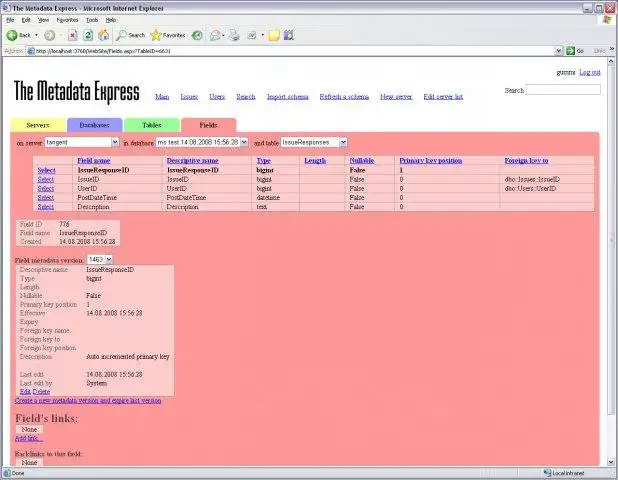Screen dimensions: 618x480
Task: Open the Favorites menu
Action: [x=67, y=20]
